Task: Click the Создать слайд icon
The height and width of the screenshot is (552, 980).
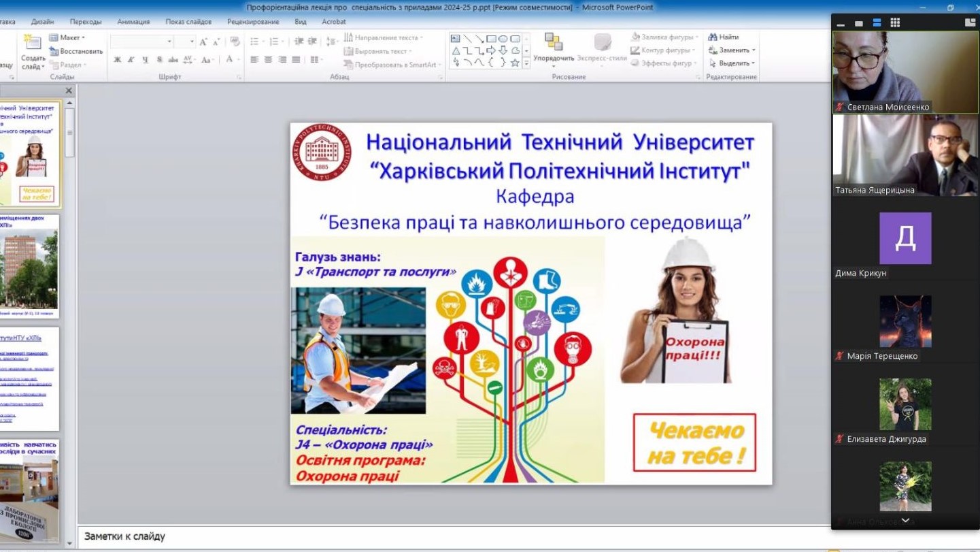Action: coord(31,44)
